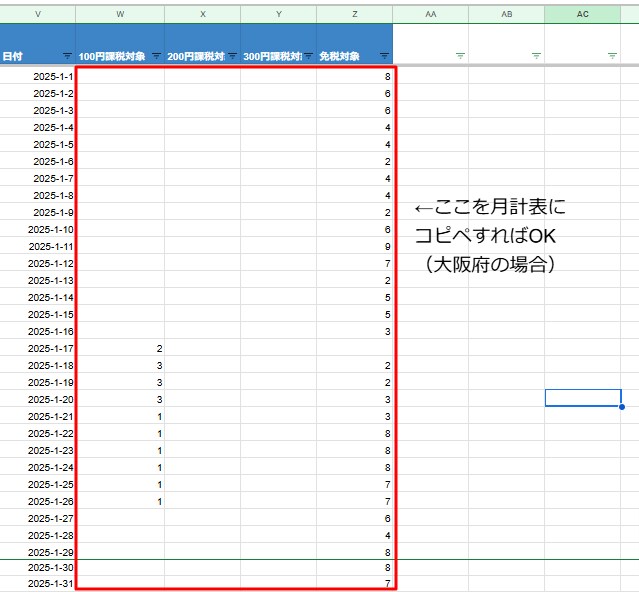The width and height of the screenshot is (639, 592).
Task: Open filter menu for 免税対象 column
Action: pyautogui.click(x=384, y=56)
